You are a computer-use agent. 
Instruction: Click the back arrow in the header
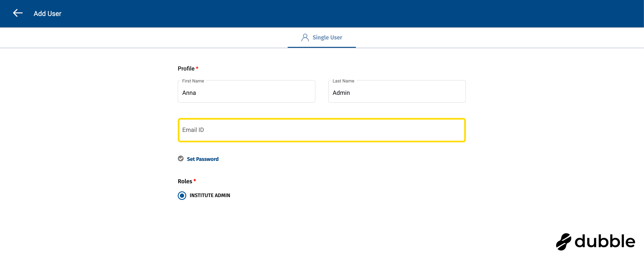(x=17, y=13)
